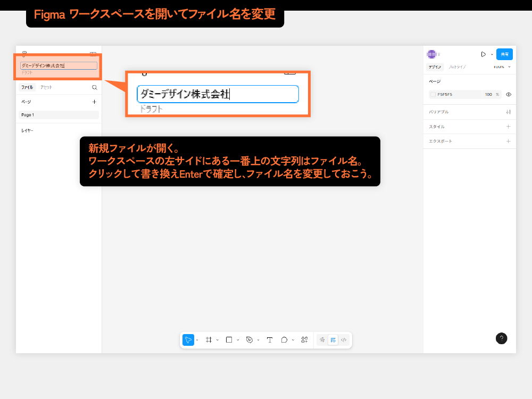Viewport: 532px width, 399px height.
Task: Click the blue 共有 share button
Action: (504, 54)
